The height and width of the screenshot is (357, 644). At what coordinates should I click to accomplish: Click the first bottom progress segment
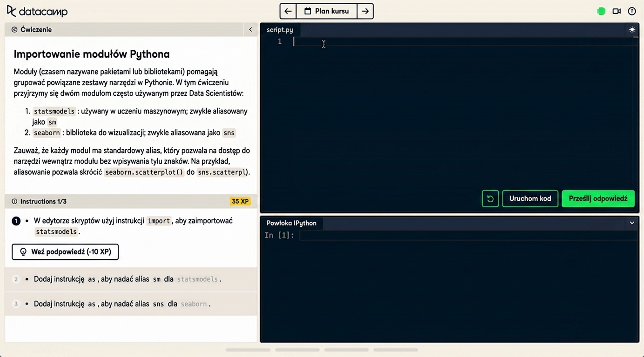(x=248, y=350)
